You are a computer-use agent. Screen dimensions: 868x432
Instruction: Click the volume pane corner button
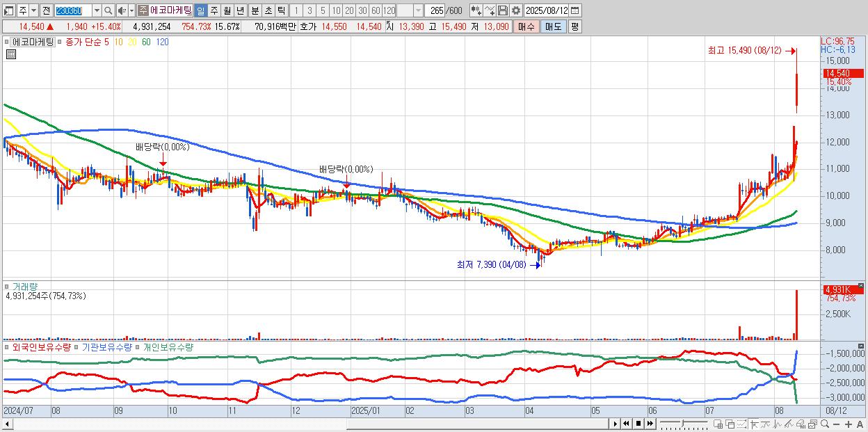point(861,286)
